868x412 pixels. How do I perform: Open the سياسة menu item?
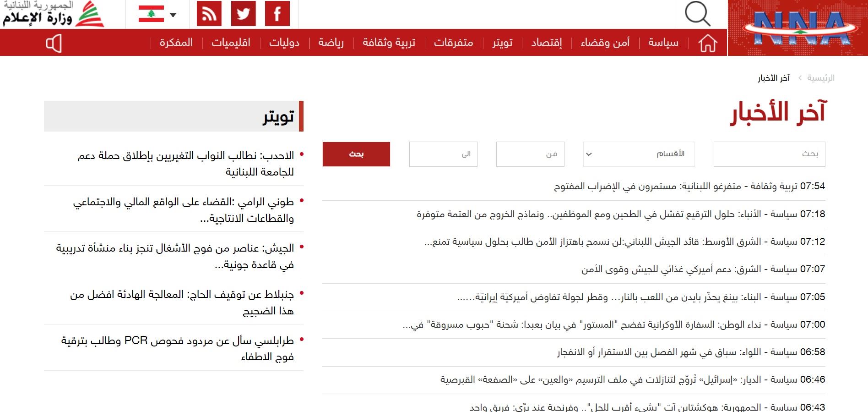[663, 43]
